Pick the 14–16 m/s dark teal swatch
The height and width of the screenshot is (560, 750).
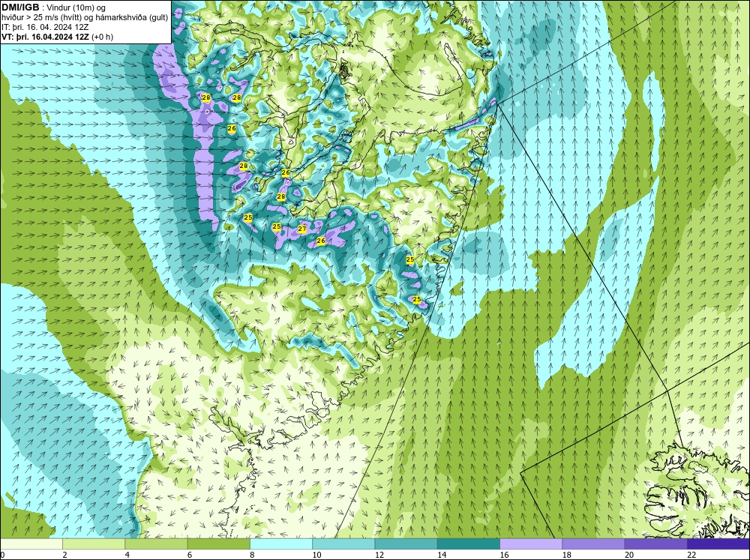click(x=469, y=544)
